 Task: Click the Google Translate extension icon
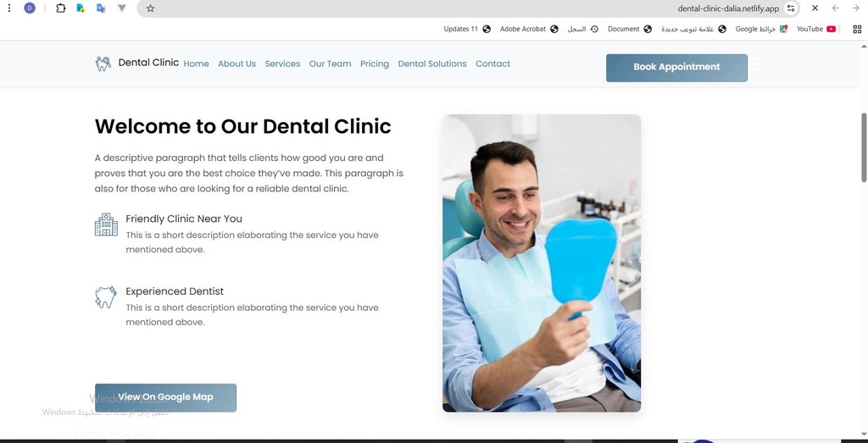tap(101, 8)
